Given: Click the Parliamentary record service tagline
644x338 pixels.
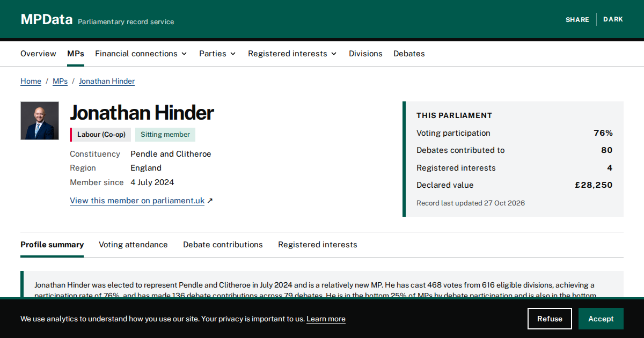Looking at the screenshot, I should tap(126, 22).
